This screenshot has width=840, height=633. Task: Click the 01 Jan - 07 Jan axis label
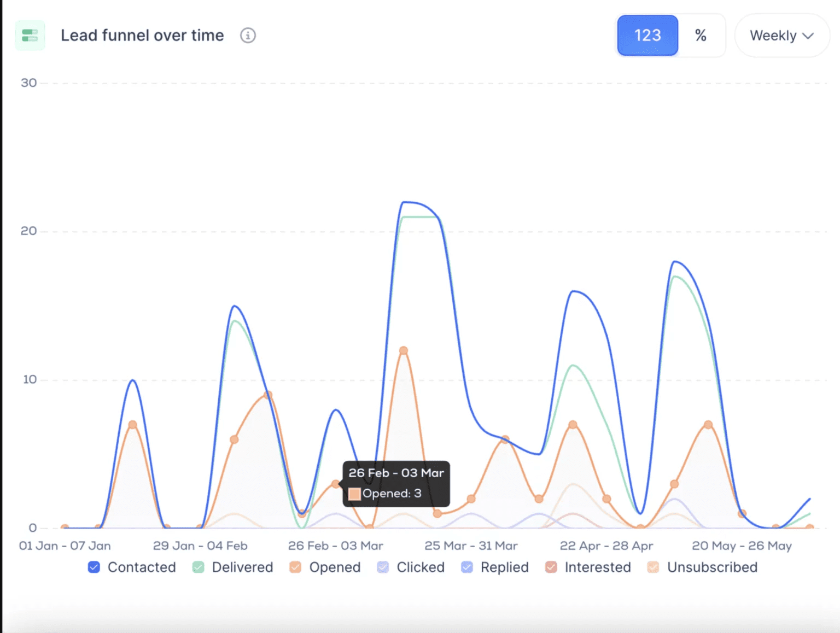coord(65,546)
